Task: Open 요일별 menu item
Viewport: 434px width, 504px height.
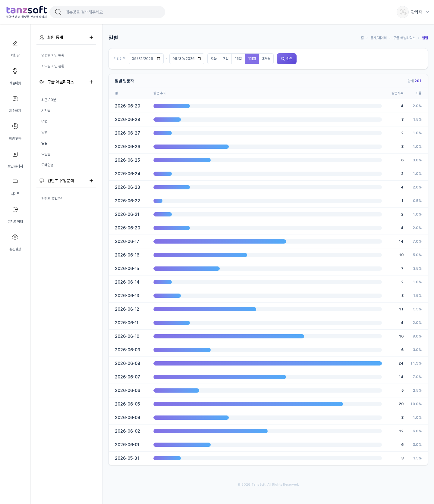Action: pos(46,154)
